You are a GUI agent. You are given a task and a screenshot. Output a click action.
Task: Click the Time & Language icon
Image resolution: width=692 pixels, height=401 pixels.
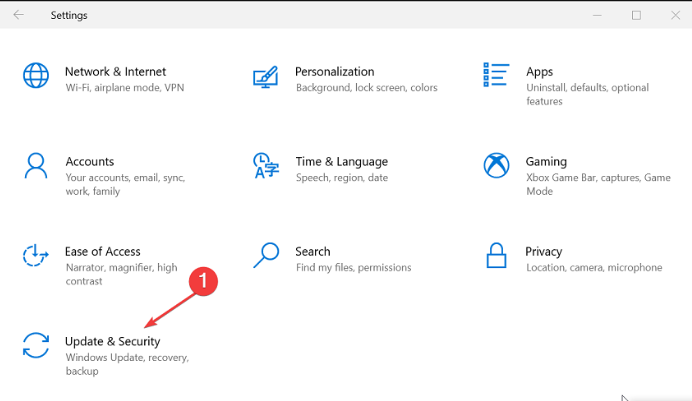pyautogui.click(x=266, y=166)
